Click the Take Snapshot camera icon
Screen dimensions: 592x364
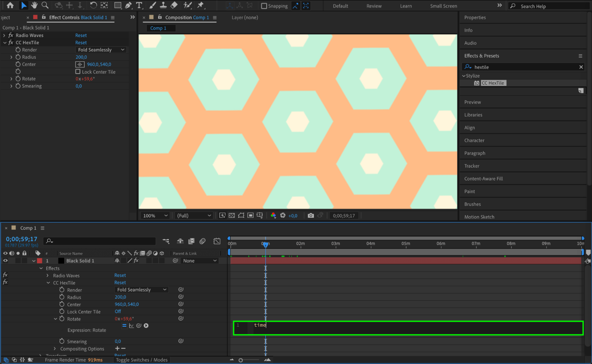click(310, 216)
